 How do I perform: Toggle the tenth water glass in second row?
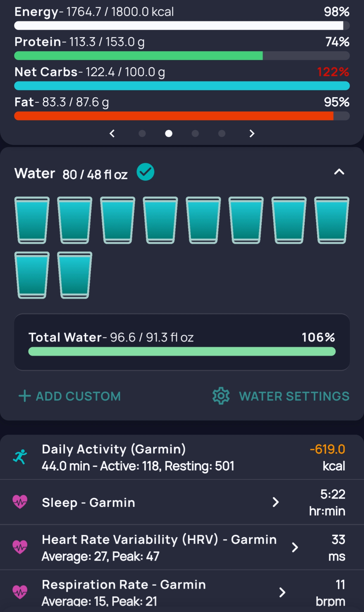tap(75, 275)
